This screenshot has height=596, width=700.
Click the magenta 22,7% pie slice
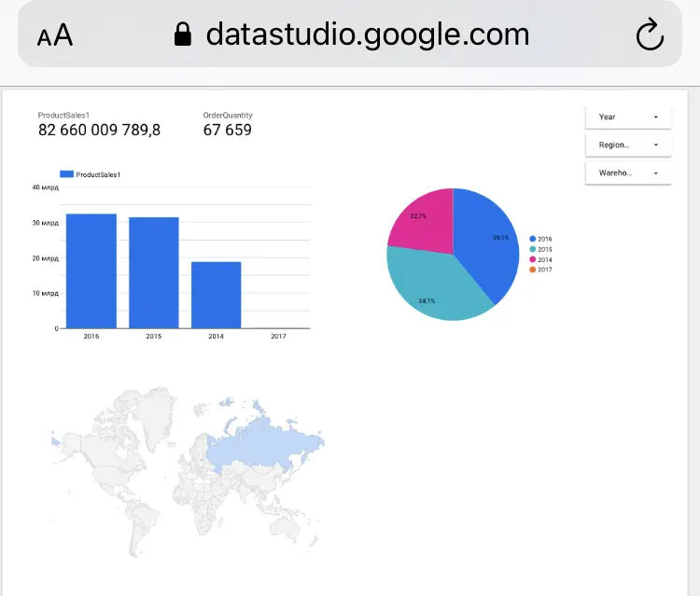427,223
